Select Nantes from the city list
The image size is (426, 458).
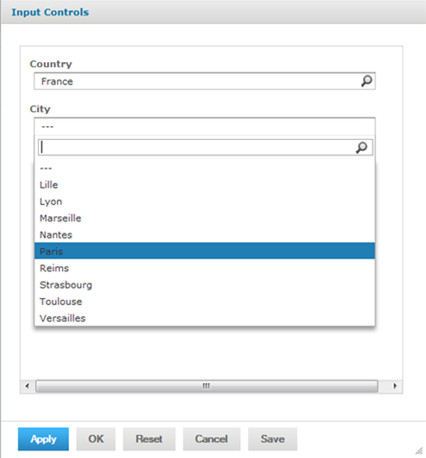(x=205, y=235)
